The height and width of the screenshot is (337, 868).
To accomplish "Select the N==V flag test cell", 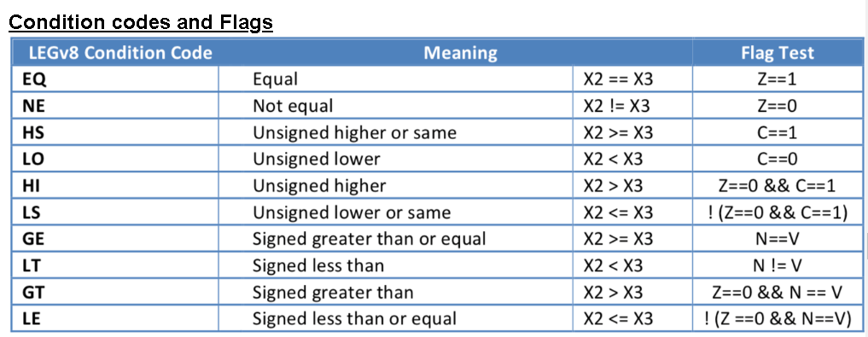I will point(778,239).
